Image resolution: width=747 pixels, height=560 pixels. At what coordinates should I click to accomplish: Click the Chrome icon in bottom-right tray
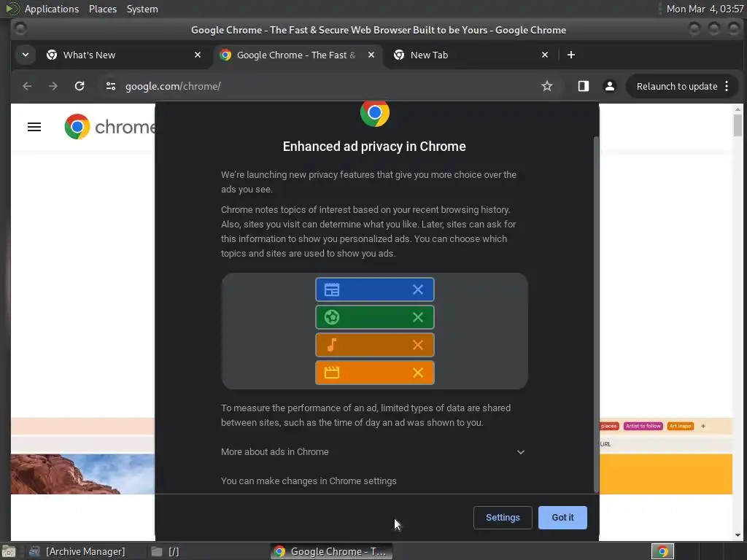tap(662, 551)
